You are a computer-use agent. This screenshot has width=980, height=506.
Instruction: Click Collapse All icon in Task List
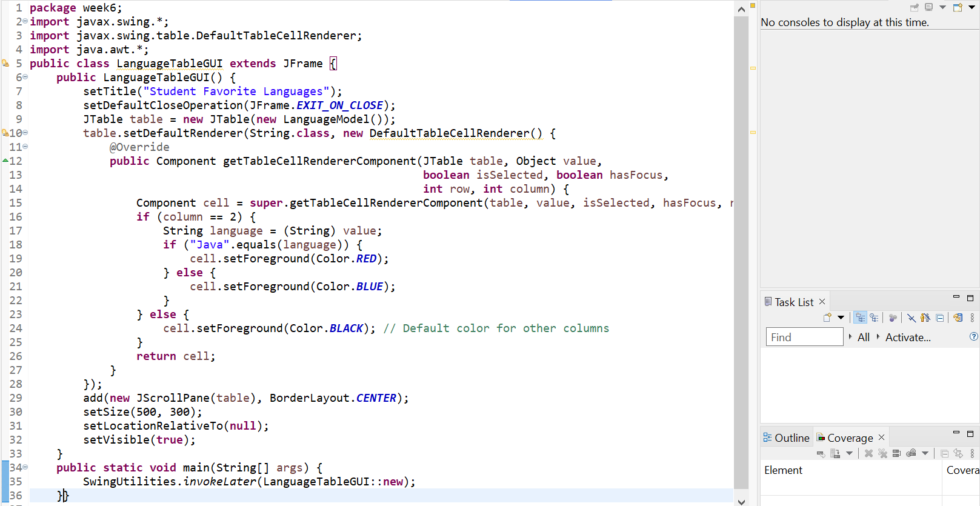click(939, 318)
